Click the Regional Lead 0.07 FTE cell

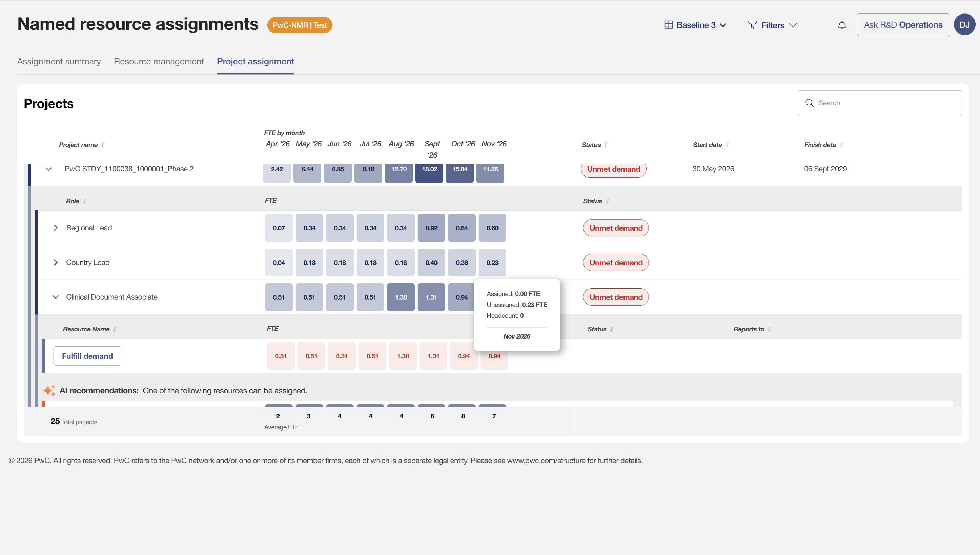[279, 228]
